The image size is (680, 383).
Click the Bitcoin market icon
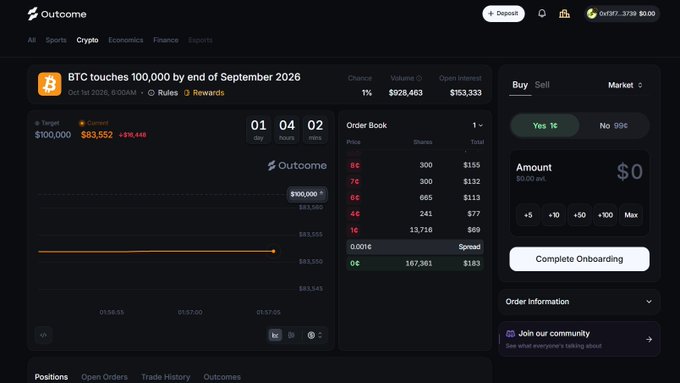click(49, 84)
